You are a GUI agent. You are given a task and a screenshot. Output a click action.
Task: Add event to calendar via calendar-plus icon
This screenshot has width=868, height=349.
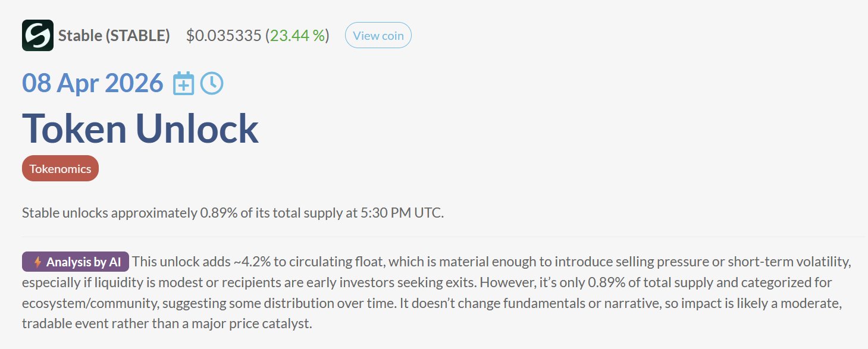[x=184, y=84]
